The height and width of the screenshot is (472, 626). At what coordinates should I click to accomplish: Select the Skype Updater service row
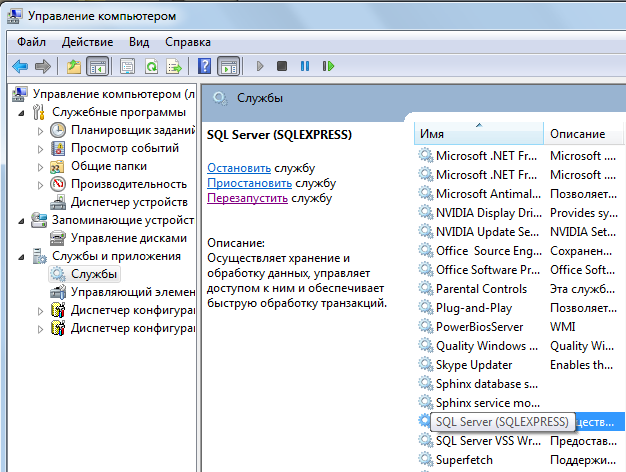tap(473, 365)
